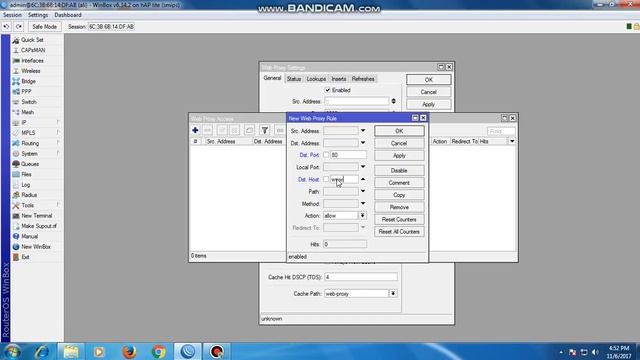Click Comment button
Screen dimensions: 640x360
click(x=399, y=183)
